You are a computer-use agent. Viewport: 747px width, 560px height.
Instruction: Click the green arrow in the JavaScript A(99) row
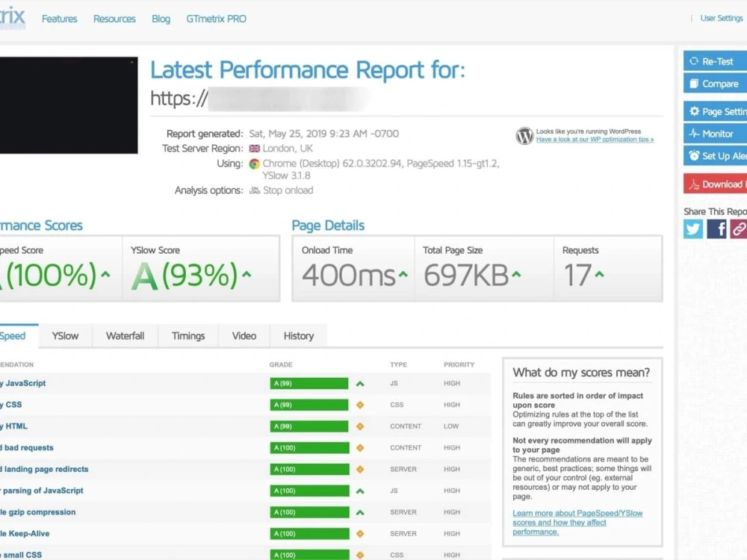[x=360, y=384]
